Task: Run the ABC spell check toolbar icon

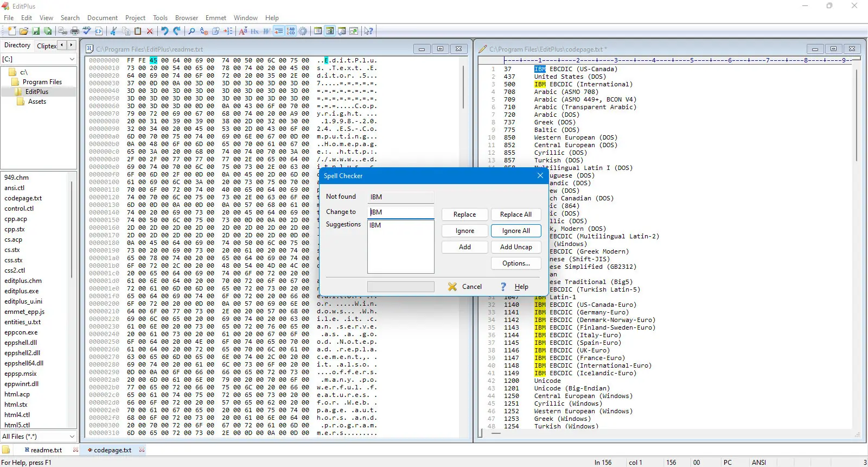Action: click(87, 31)
